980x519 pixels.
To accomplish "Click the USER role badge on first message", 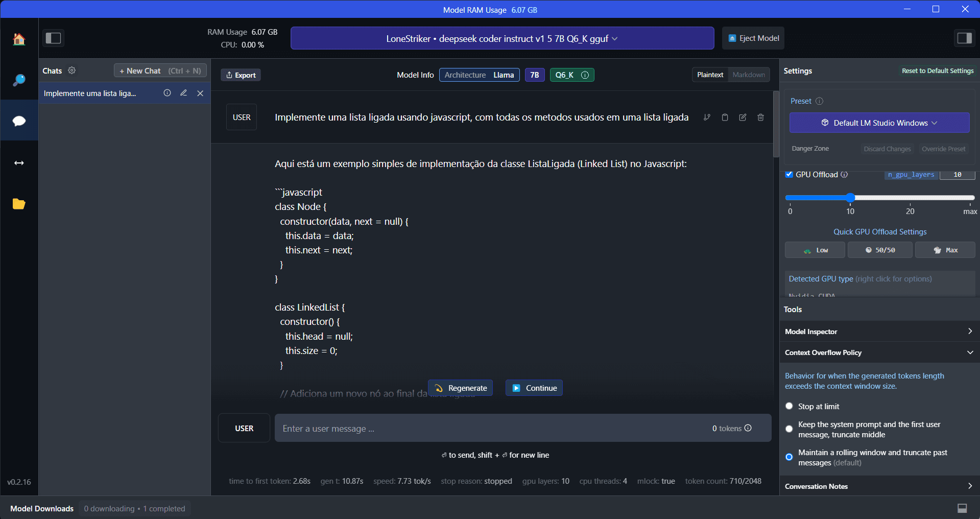I will (x=242, y=117).
